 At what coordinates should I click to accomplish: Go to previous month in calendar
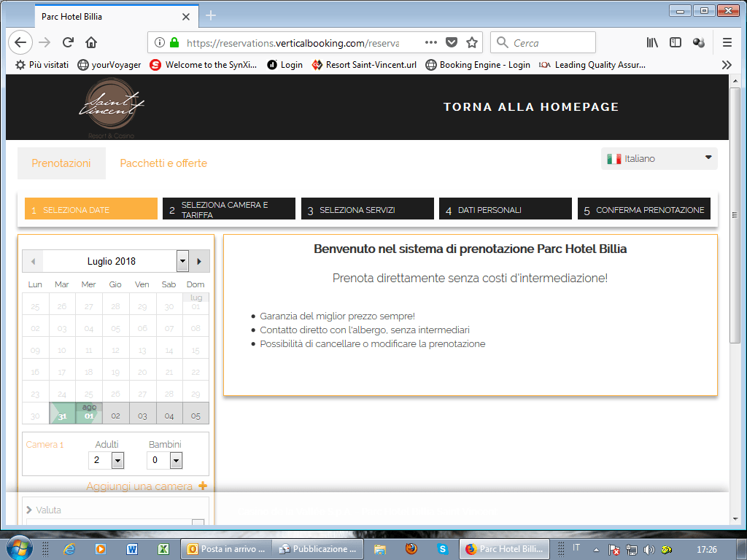click(33, 261)
